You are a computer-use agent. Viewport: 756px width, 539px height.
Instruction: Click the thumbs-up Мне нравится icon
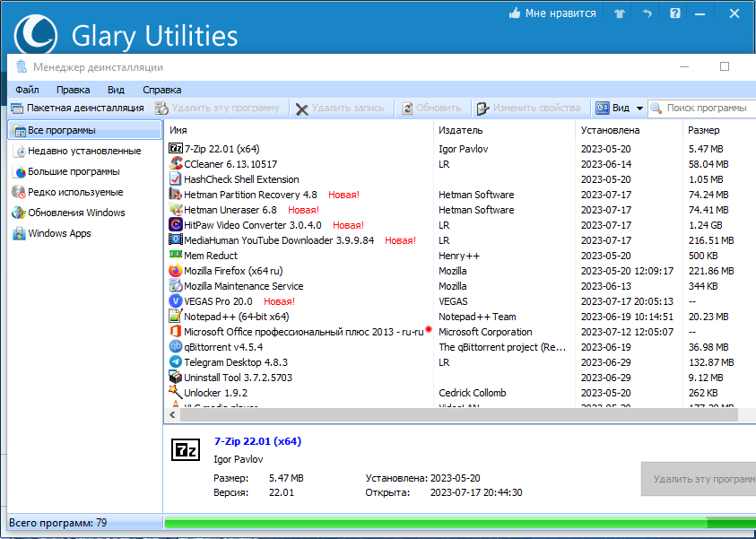coord(515,13)
